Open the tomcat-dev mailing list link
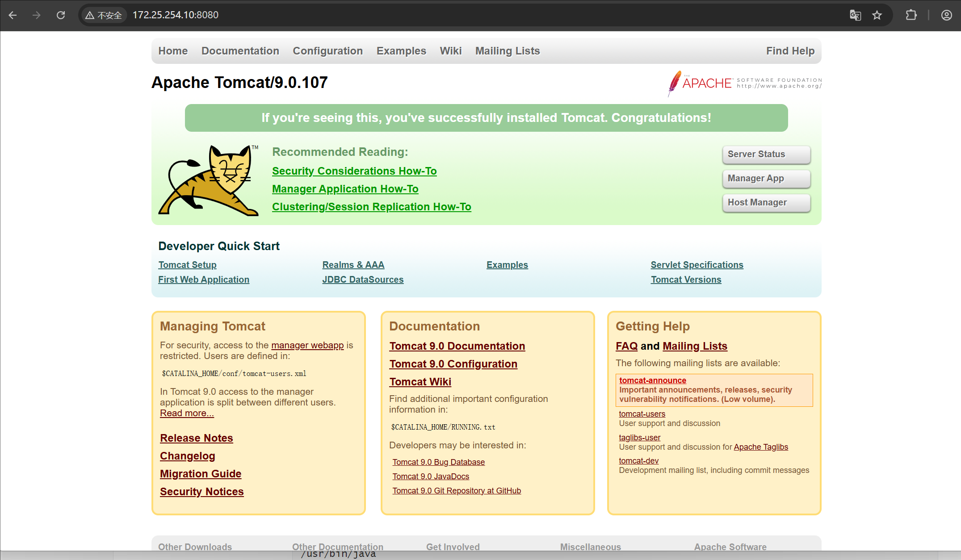 (638, 461)
